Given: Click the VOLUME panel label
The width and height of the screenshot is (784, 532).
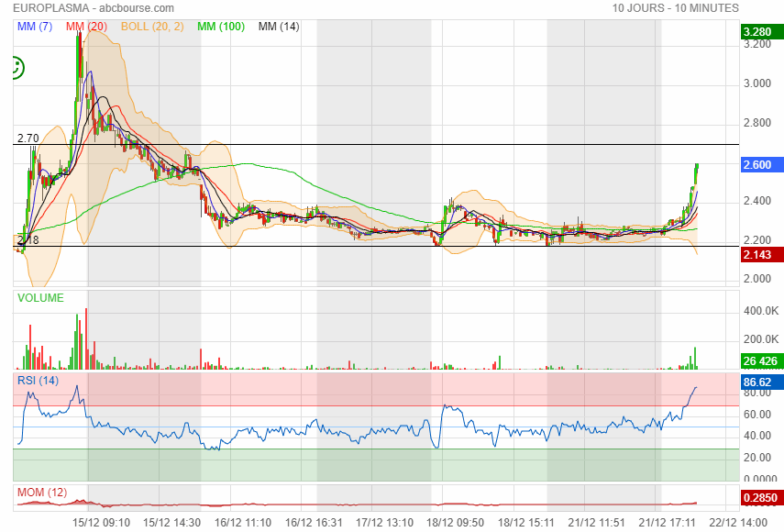Looking at the screenshot, I should 40,298.
